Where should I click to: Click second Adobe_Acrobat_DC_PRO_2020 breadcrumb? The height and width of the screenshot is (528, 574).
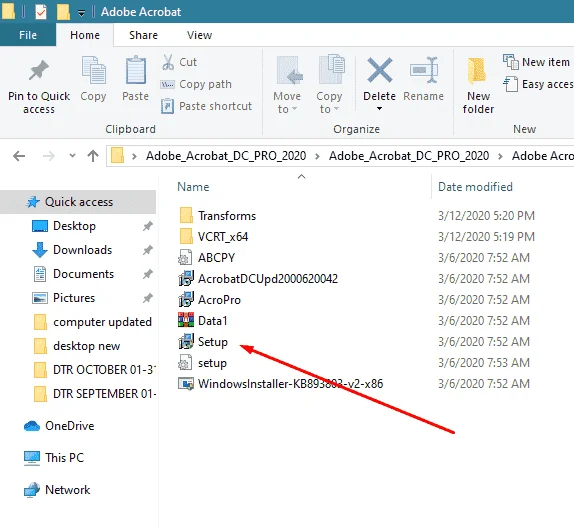click(x=409, y=156)
